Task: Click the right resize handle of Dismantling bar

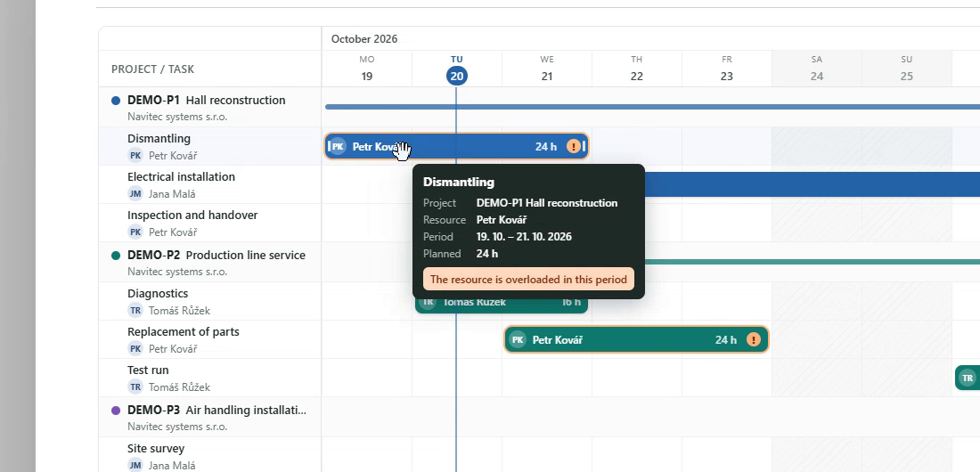Action: 584,146
